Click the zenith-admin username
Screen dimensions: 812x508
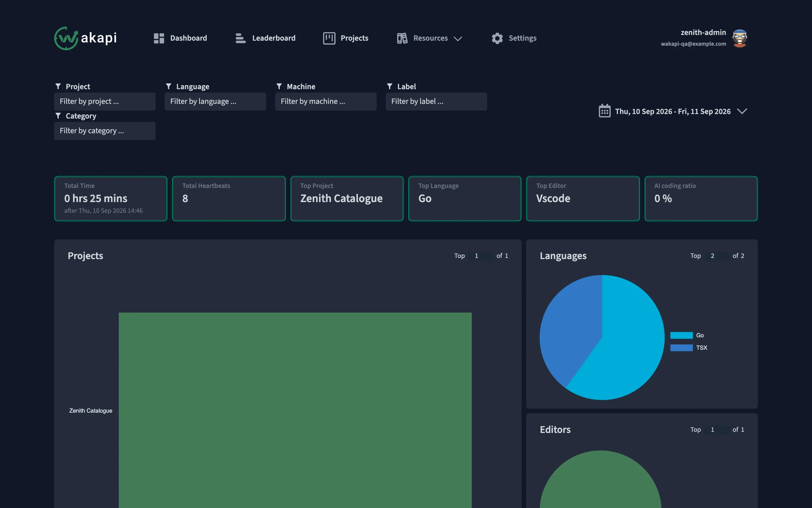pyautogui.click(x=703, y=32)
